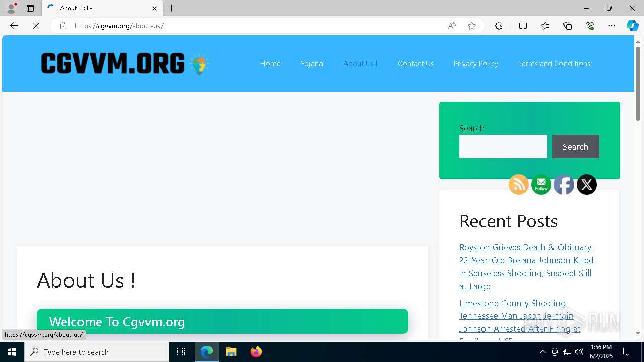
Task: Open Firefox from taskbar
Action: pyautogui.click(x=256, y=352)
